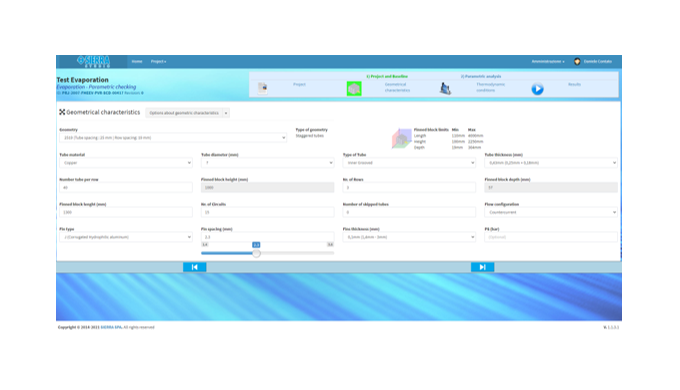Click the green Geometrical characteristics step icon

click(354, 89)
